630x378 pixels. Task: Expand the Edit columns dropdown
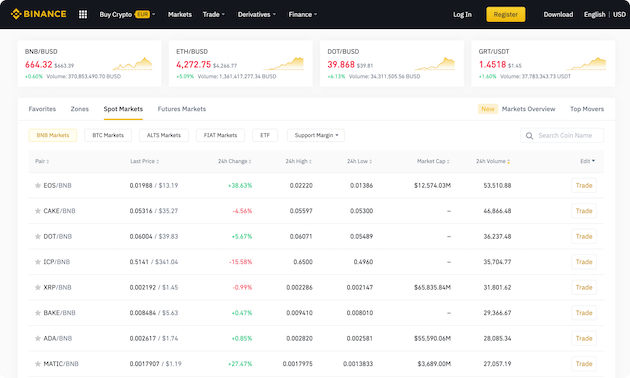tap(587, 161)
